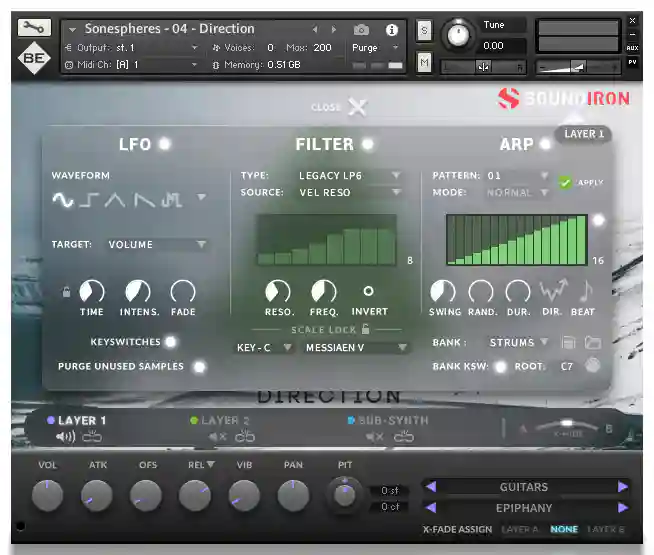
Task: Toggle the ARP power button
Action: [x=545, y=144]
